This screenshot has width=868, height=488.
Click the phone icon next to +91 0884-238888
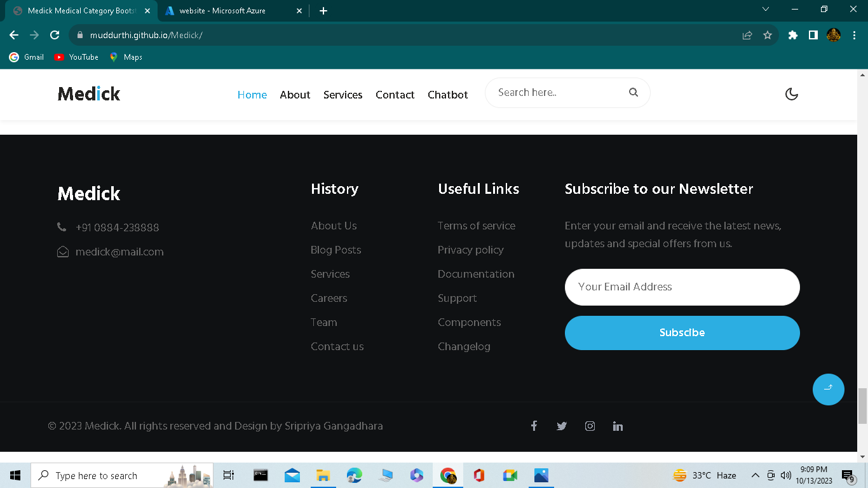click(x=61, y=226)
